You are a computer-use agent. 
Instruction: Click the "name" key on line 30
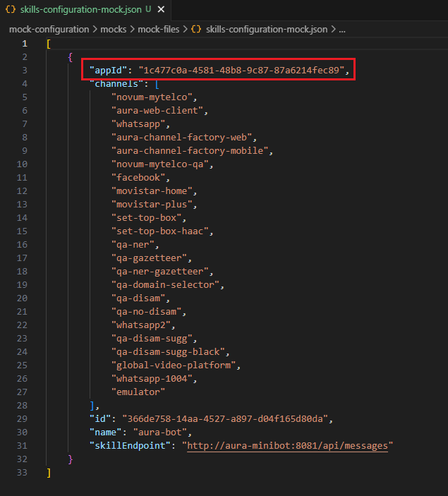106,433
